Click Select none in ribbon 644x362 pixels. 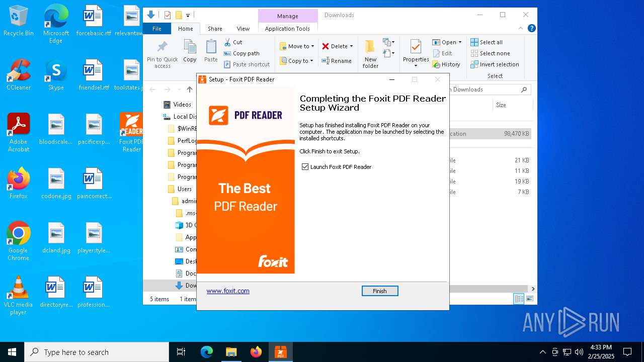490,53
